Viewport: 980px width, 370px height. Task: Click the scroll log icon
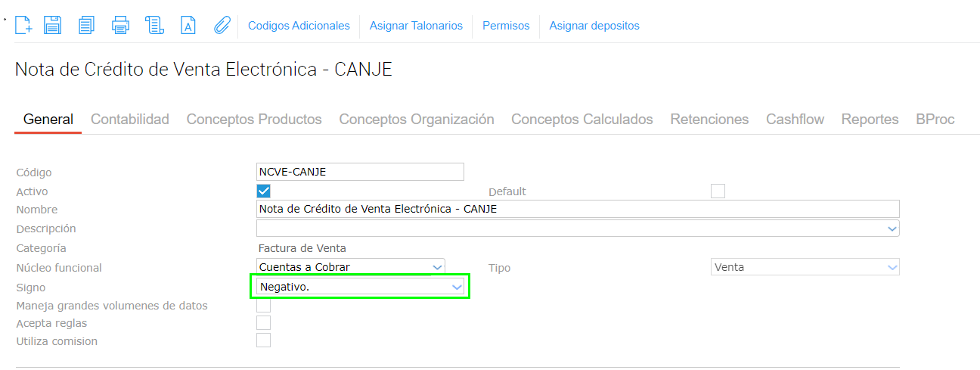[154, 25]
